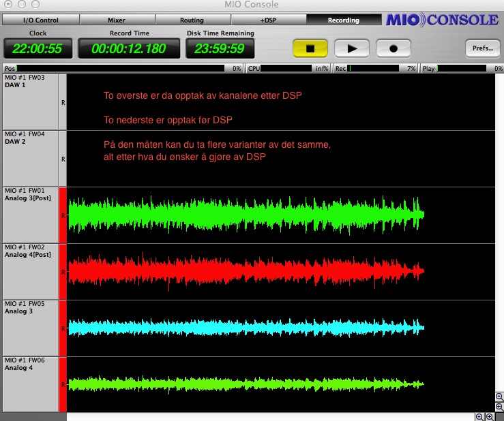Click the lime Analog 4 waveform
The width and height of the screenshot is (504, 421).
click(x=246, y=384)
